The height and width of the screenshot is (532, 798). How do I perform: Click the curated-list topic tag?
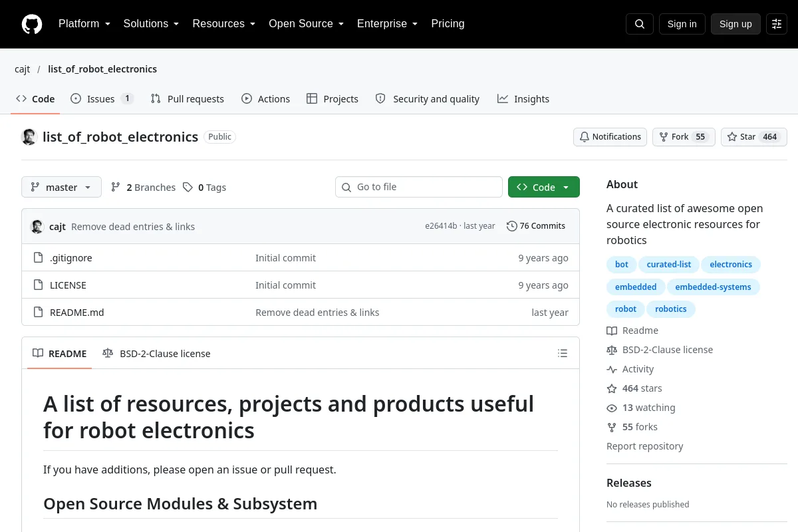click(669, 265)
